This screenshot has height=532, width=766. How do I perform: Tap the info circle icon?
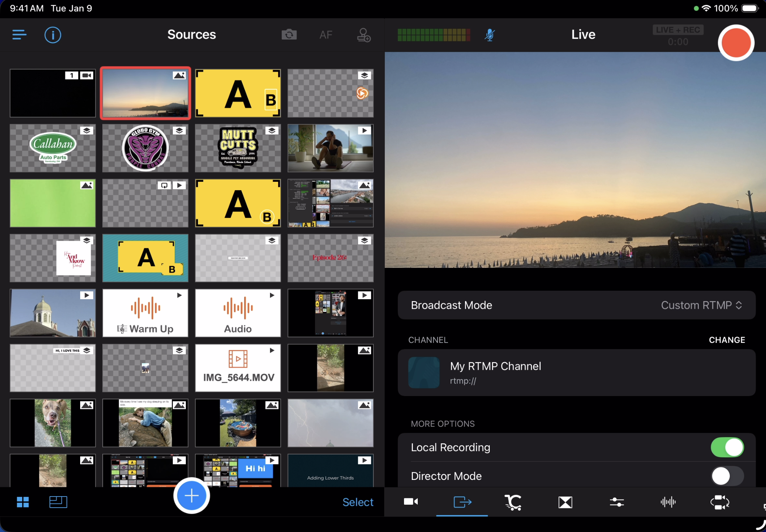(x=53, y=35)
